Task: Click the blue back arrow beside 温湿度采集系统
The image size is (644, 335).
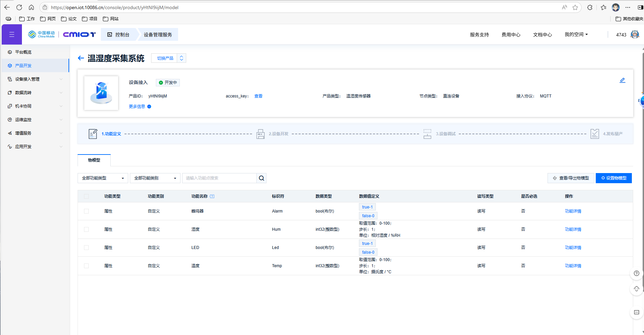Action: [x=81, y=58]
